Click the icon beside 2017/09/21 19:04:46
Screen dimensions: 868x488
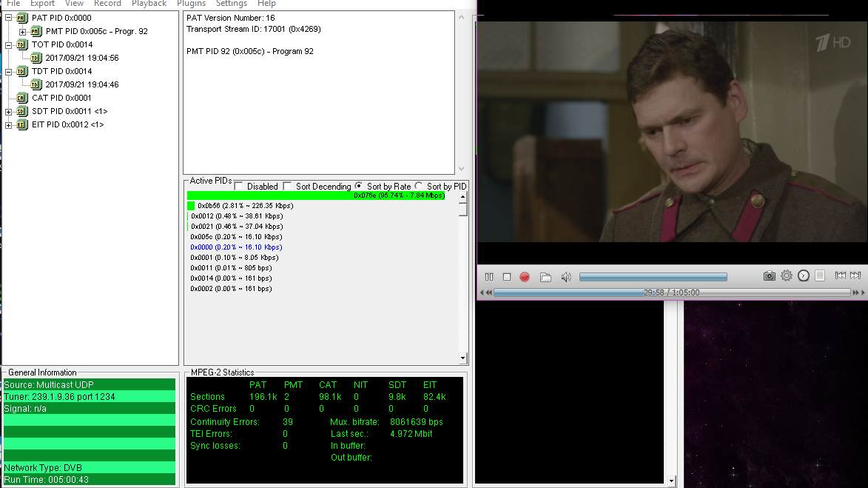[x=36, y=84]
